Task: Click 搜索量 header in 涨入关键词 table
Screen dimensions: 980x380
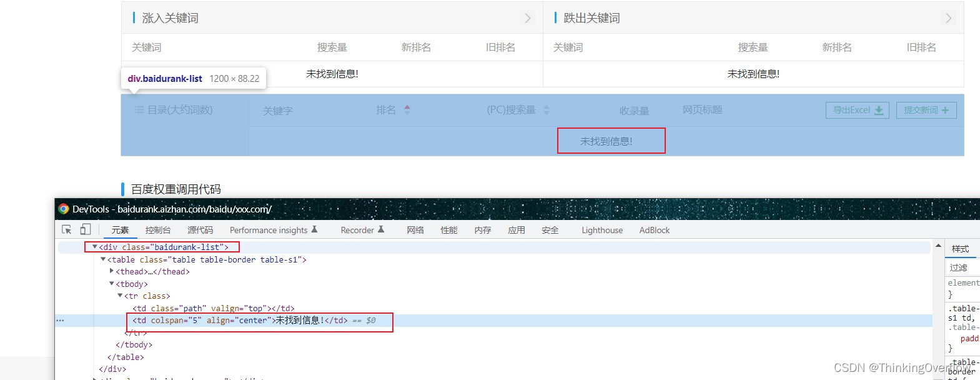Action: click(332, 47)
